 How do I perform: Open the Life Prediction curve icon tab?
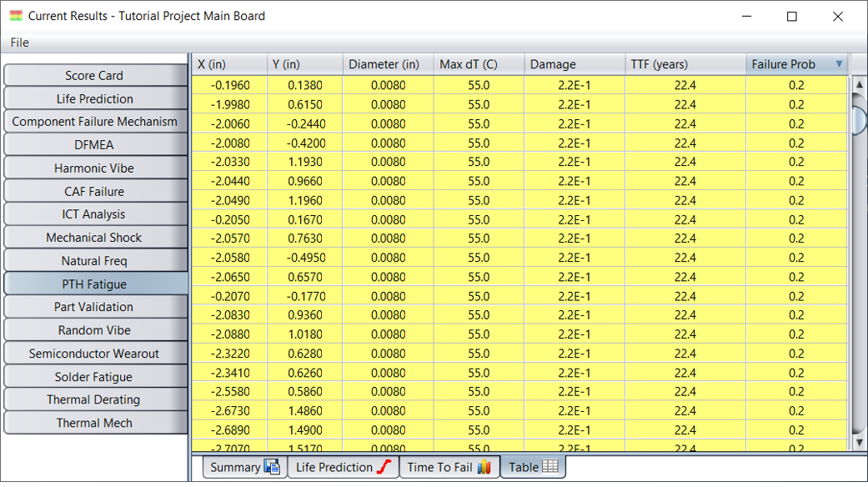pos(344,467)
